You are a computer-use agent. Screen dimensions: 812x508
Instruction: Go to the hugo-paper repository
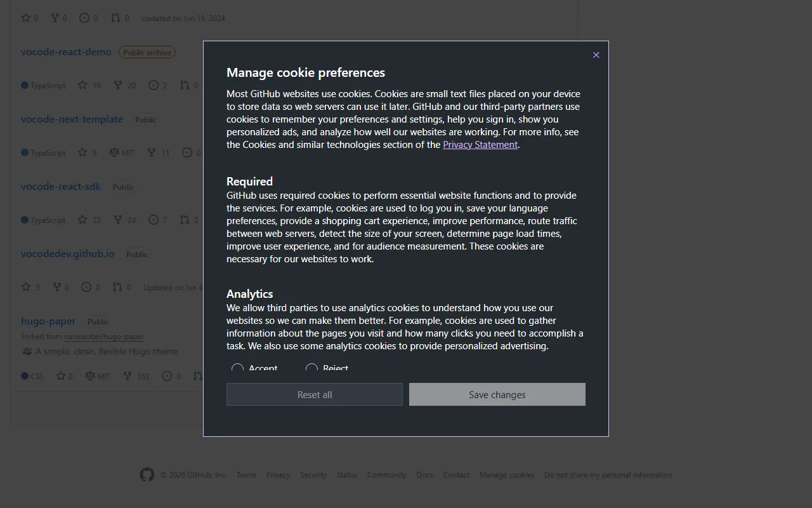48,321
